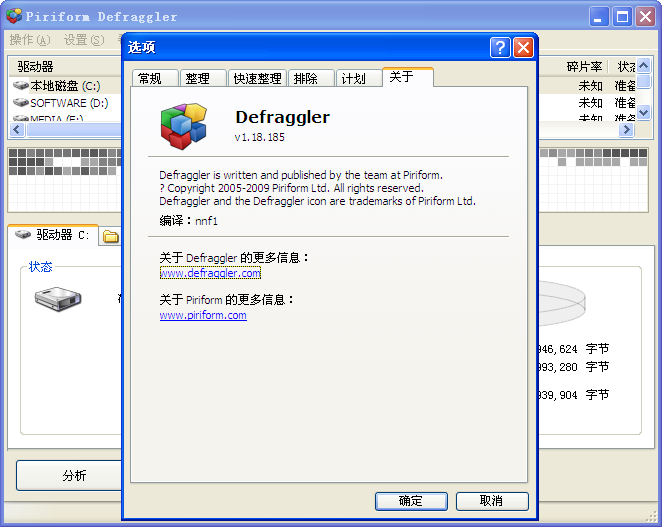Click the 驱动器 column header
662x527 pixels.
[x=65, y=66]
